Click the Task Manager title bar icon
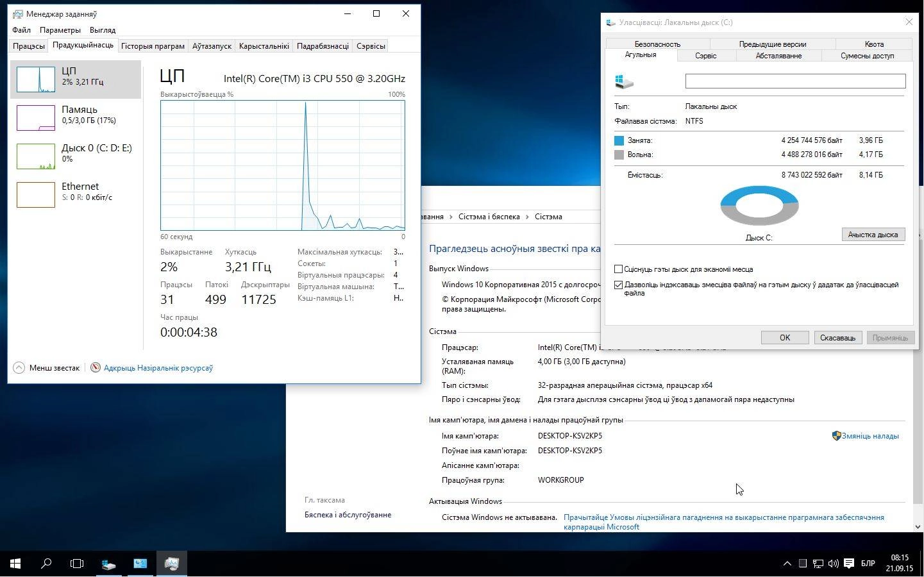Image resolution: width=924 pixels, height=577 pixels. click(17, 13)
